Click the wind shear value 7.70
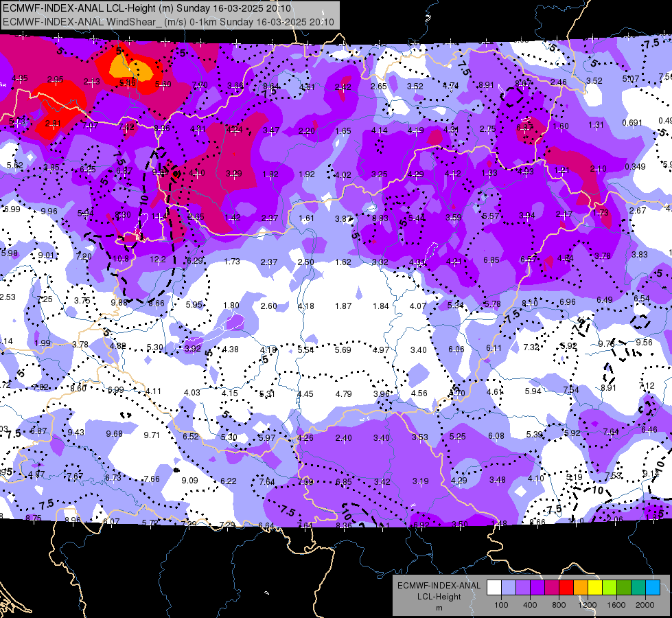This screenshot has height=618, width=672. [200, 85]
